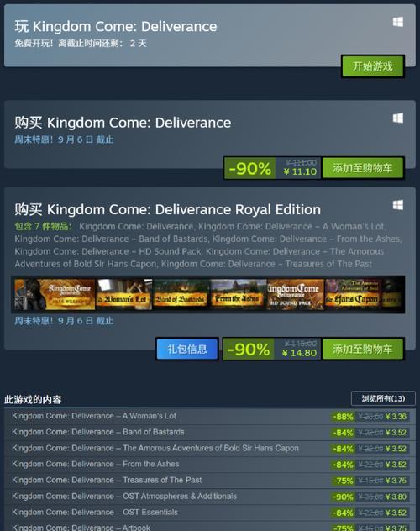Click Windows icon in free play box
Screen dimensions: 420x531
pos(398,23)
